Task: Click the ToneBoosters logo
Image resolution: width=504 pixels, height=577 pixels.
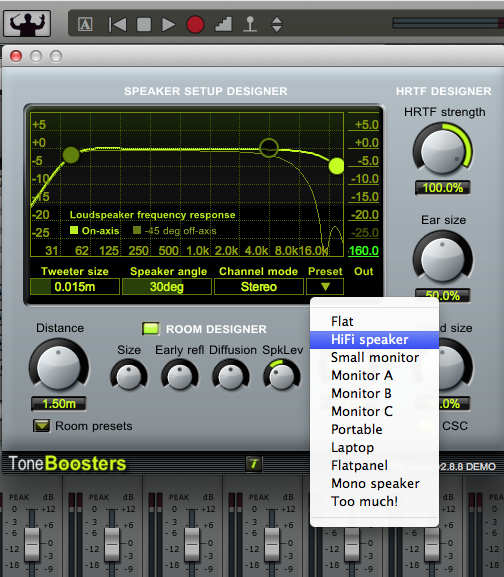Action: tap(67, 463)
